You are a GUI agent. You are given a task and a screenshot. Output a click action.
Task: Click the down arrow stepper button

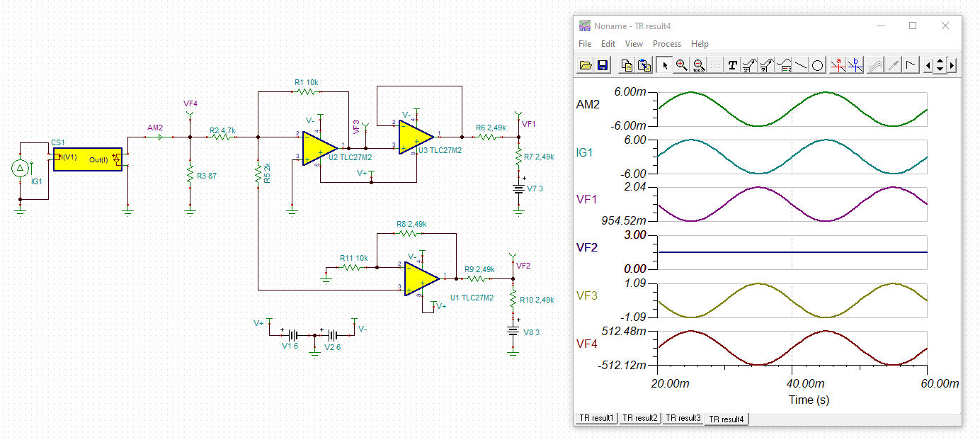(940, 69)
